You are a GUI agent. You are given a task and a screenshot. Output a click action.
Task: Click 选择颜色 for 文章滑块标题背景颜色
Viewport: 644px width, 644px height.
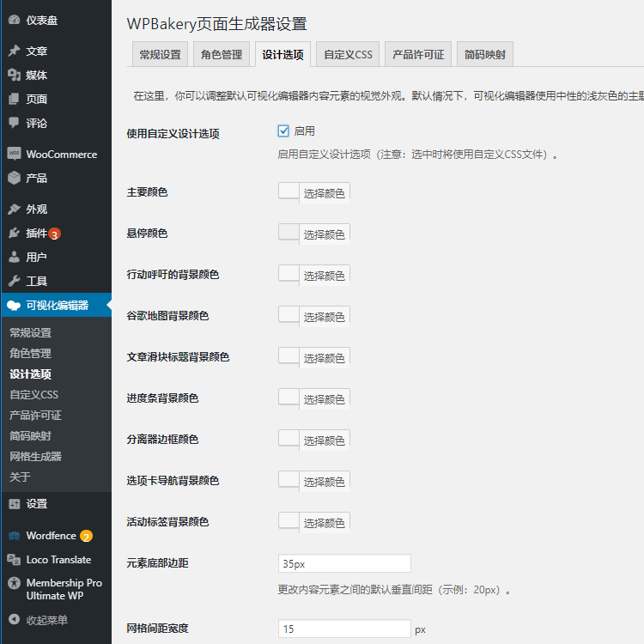324,358
